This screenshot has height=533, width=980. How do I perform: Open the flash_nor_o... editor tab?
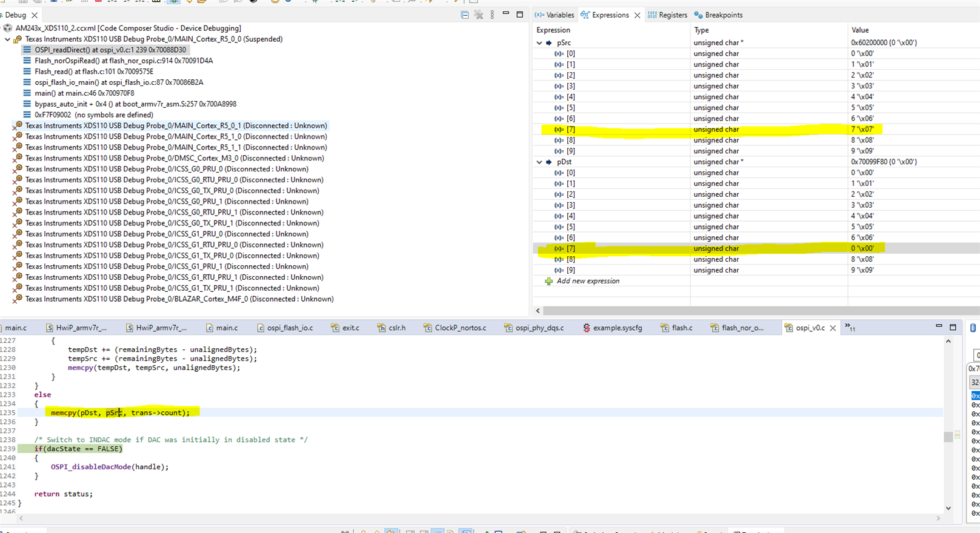tap(737, 328)
